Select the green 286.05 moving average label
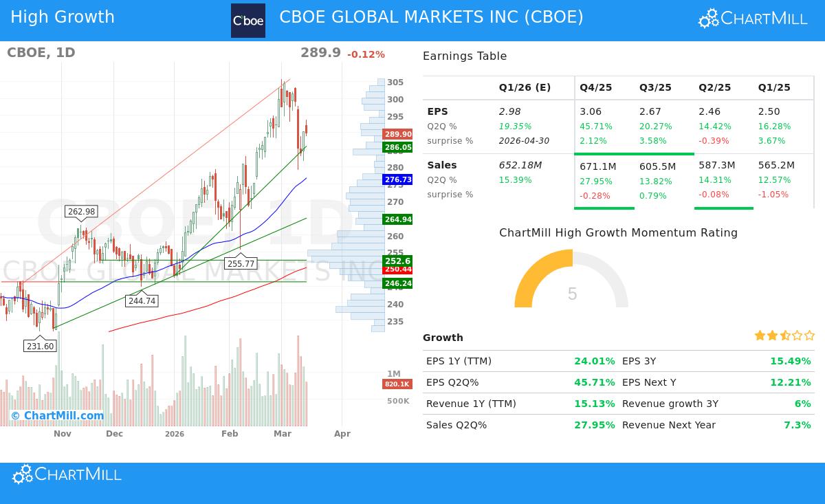 pyautogui.click(x=397, y=147)
